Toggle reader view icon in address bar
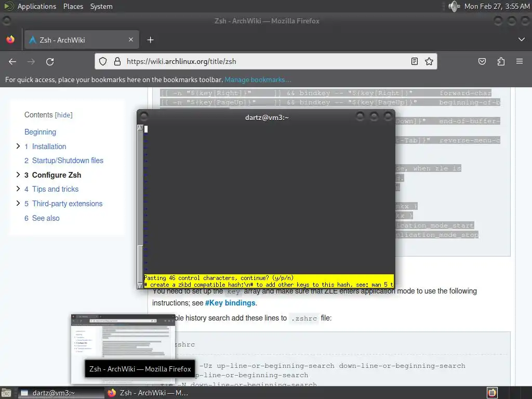This screenshot has width=532, height=399. tap(414, 61)
